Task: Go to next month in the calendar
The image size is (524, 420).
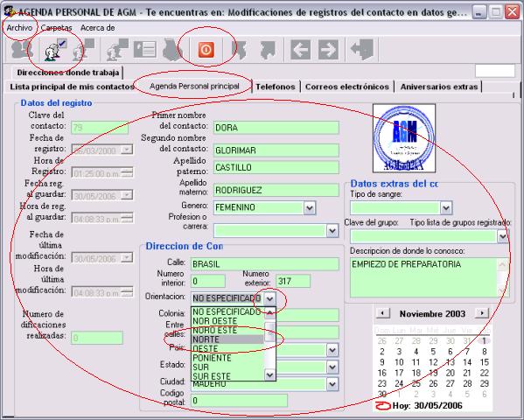Action: point(482,313)
